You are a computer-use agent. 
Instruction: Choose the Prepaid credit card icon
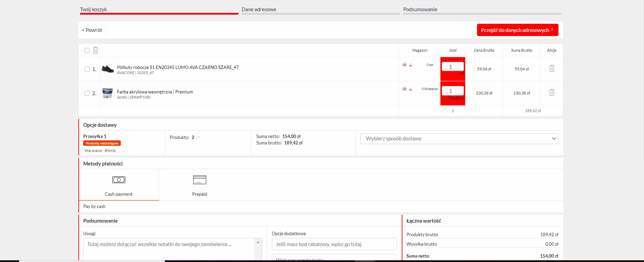click(x=200, y=180)
